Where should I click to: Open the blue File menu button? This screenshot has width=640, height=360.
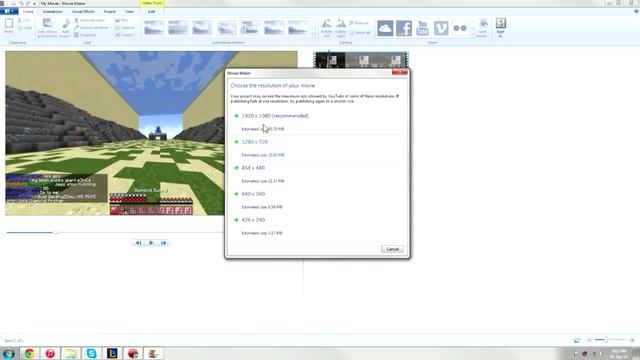9,11
